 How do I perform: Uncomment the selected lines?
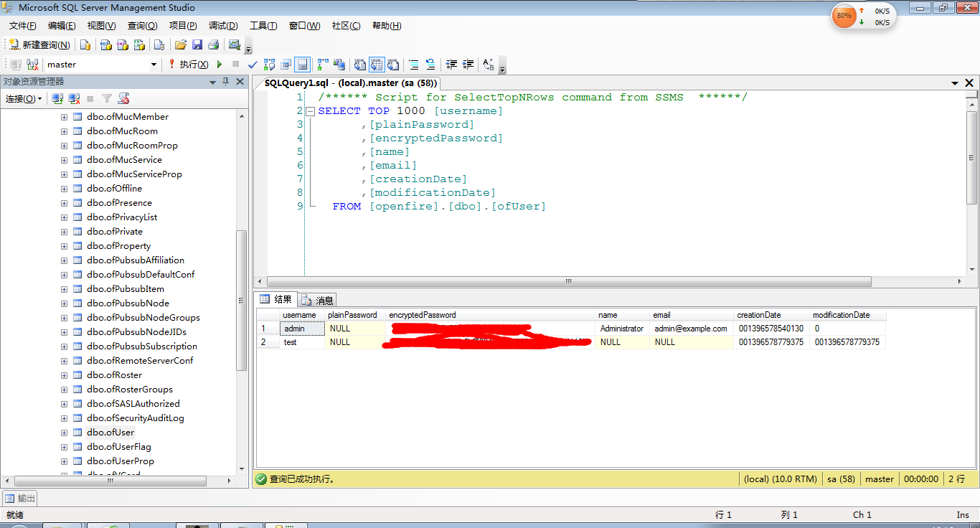[x=430, y=65]
